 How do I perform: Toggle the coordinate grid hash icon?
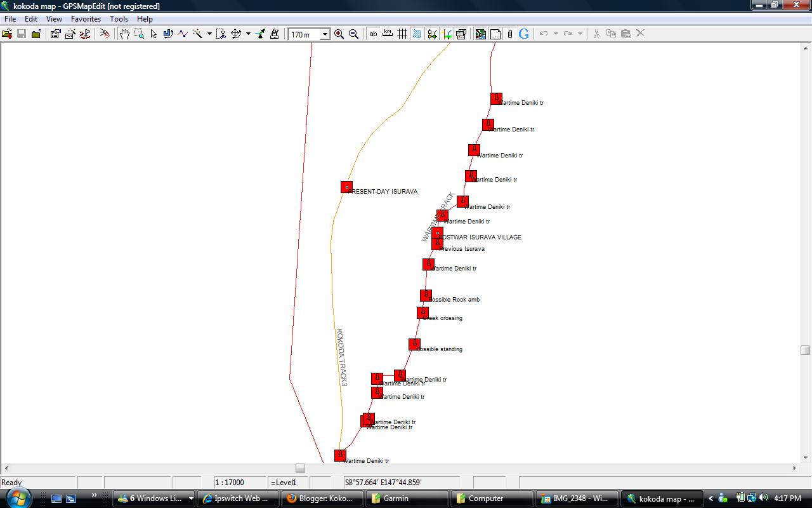coord(402,34)
